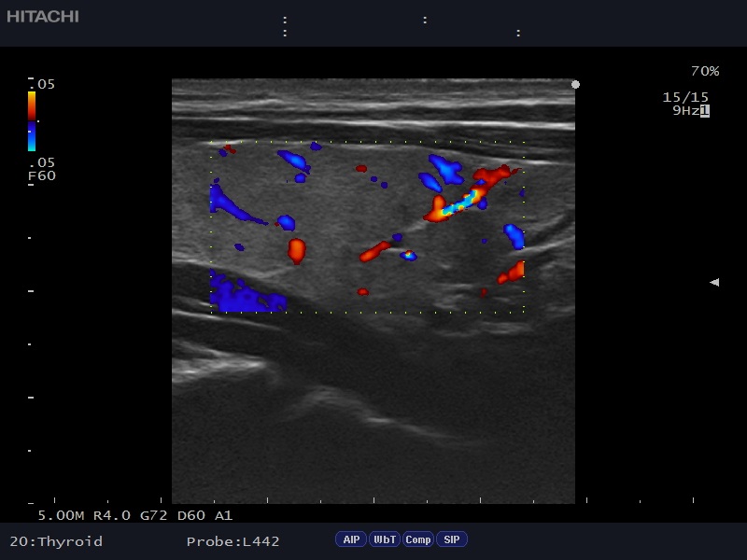Toggle the WbT wideband setting badge
Viewport: 747px width, 560px height.
click(384, 539)
